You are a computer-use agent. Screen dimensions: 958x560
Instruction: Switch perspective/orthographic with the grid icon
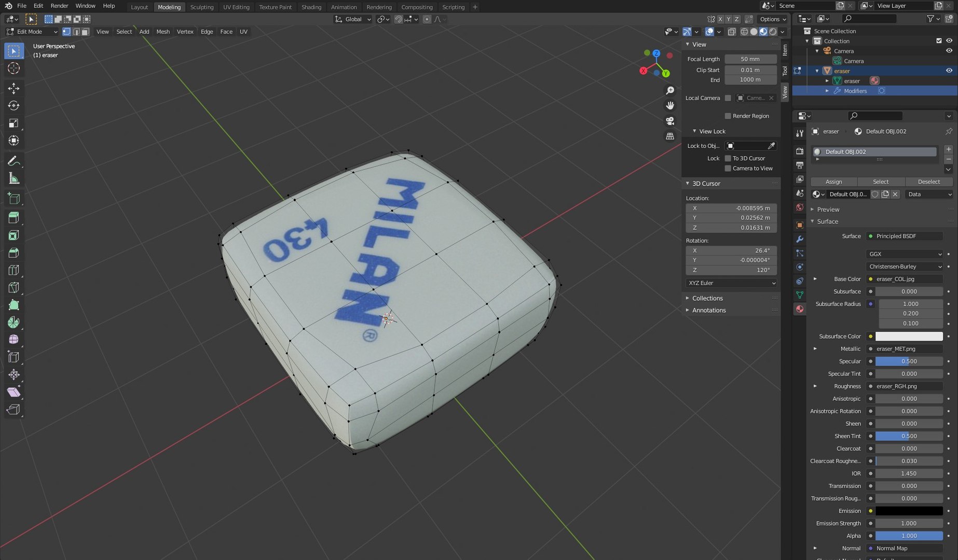tap(670, 136)
